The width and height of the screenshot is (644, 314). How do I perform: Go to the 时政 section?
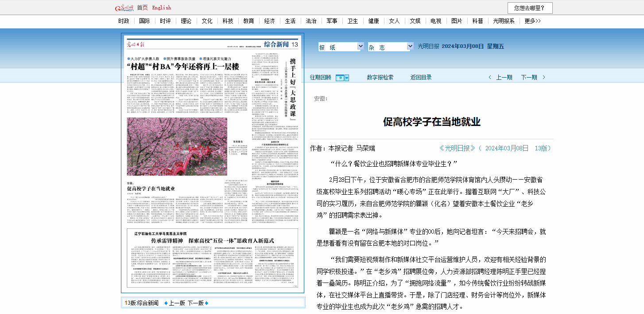(124, 21)
